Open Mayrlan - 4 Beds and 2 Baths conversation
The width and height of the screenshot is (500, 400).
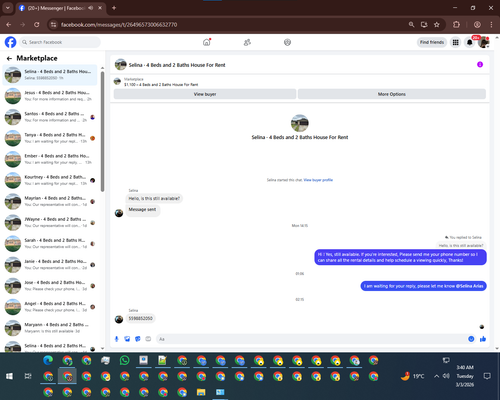(50, 201)
